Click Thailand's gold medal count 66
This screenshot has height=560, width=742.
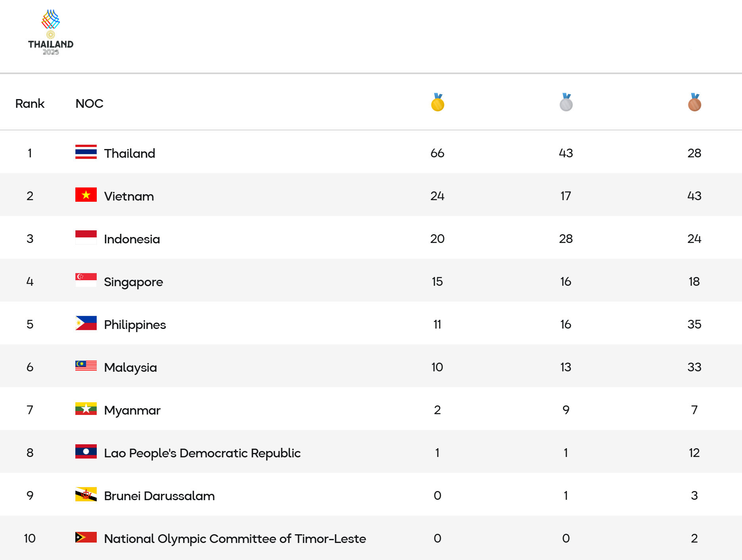(x=437, y=153)
